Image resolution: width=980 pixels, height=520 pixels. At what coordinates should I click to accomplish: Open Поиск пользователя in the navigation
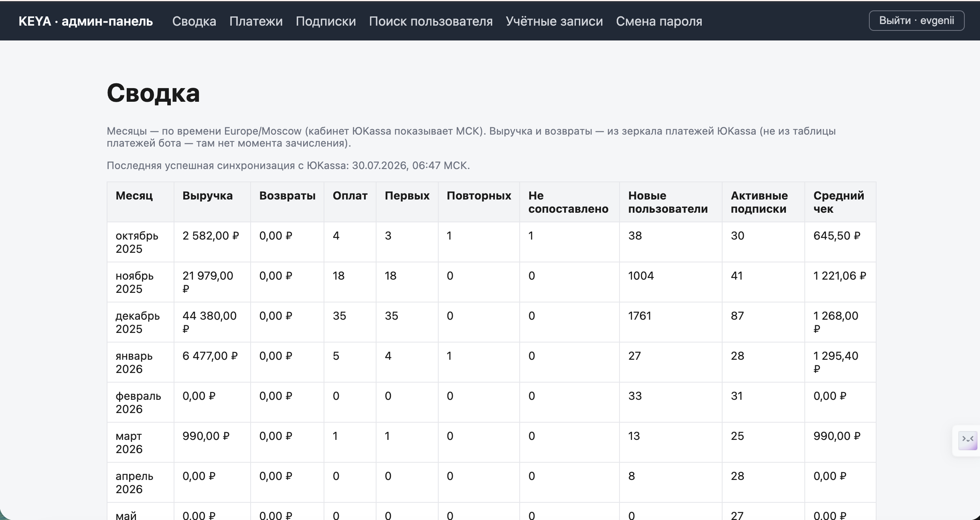tap(431, 21)
